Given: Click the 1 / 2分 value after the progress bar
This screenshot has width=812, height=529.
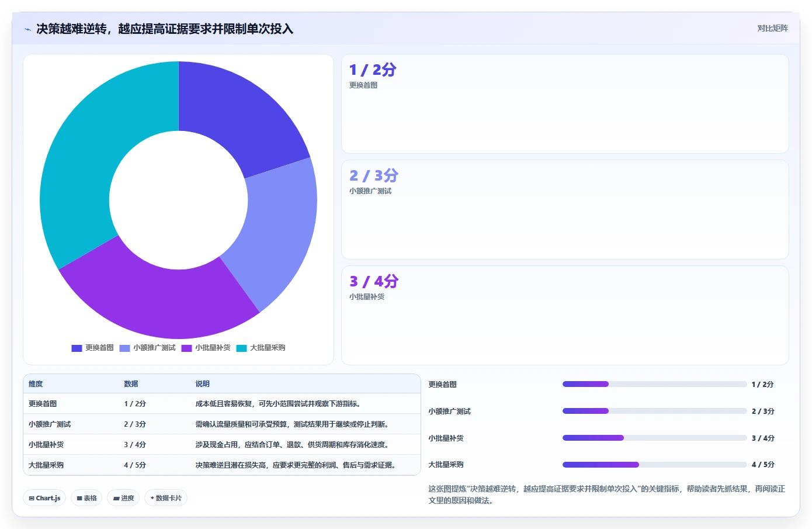Looking at the screenshot, I should click(x=762, y=385).
